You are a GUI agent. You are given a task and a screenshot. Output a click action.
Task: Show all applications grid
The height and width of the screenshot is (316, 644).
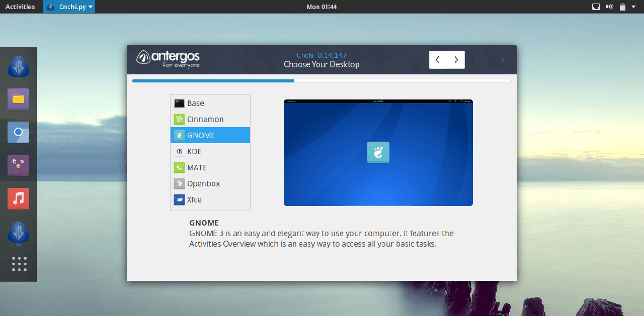(x=19, y=264)
